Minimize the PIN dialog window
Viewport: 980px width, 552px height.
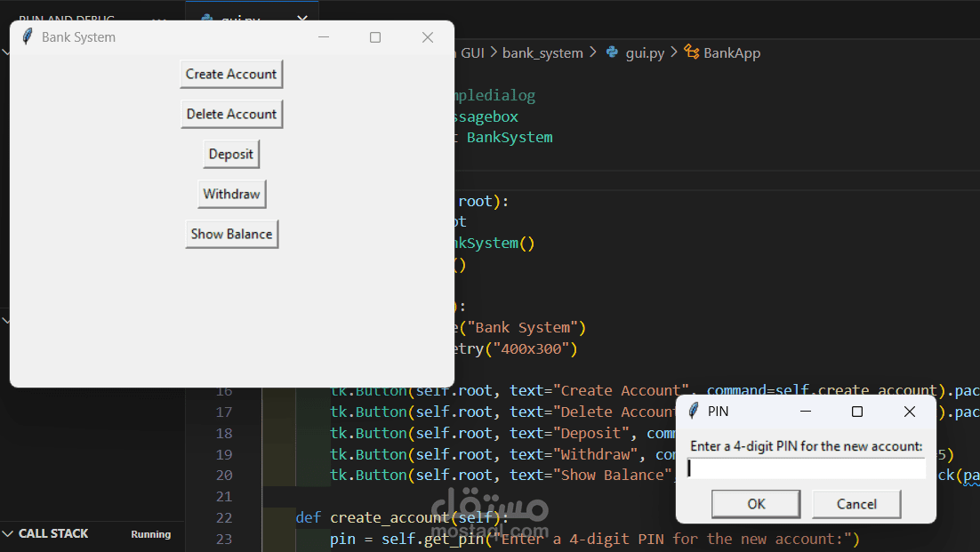tap(805, 412)
